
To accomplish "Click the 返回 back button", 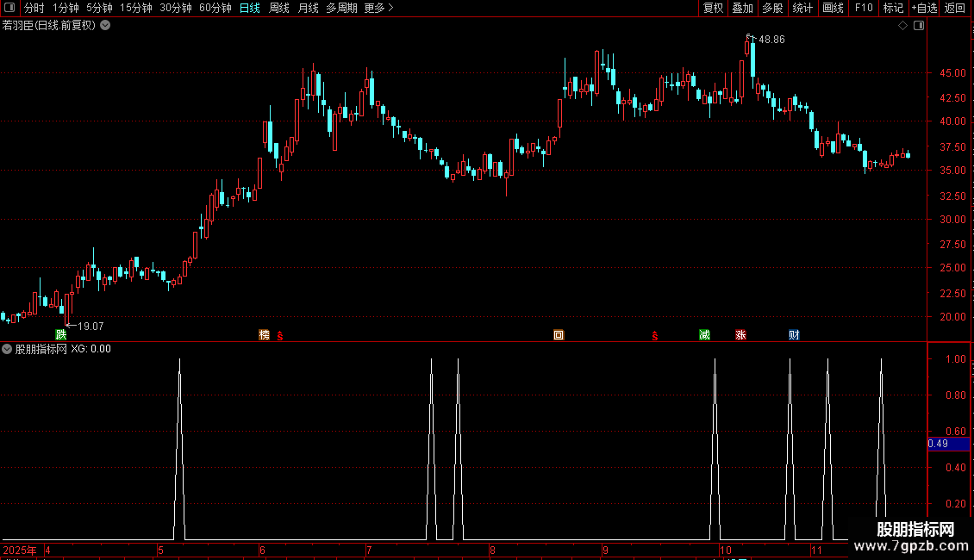I will tap(955, 8).
